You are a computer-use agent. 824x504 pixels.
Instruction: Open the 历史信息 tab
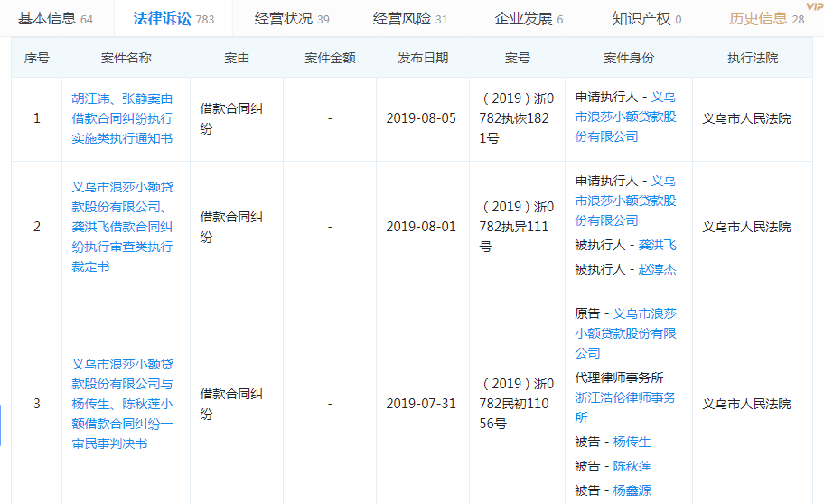(x=758, y=18)
